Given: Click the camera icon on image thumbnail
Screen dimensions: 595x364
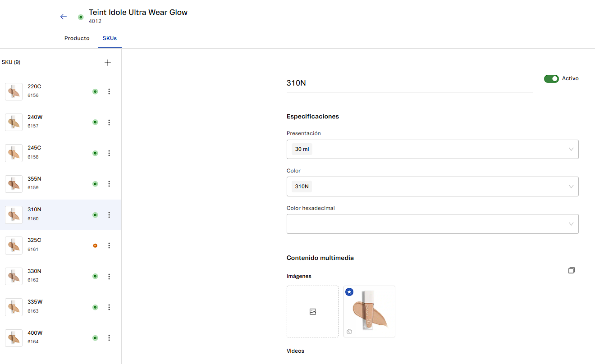Looking at the screenshot, I should coord(349,332).
